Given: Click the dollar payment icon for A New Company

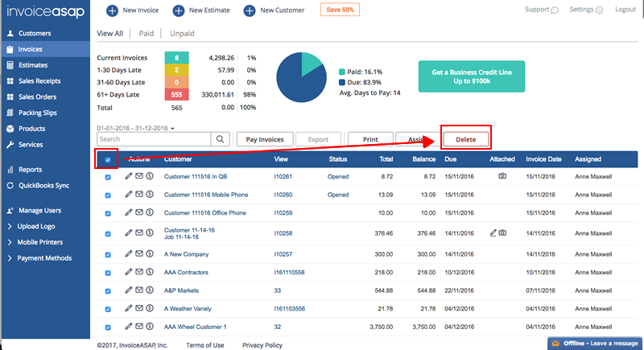Looking at the screenshot, I should [x=150, y=253].
